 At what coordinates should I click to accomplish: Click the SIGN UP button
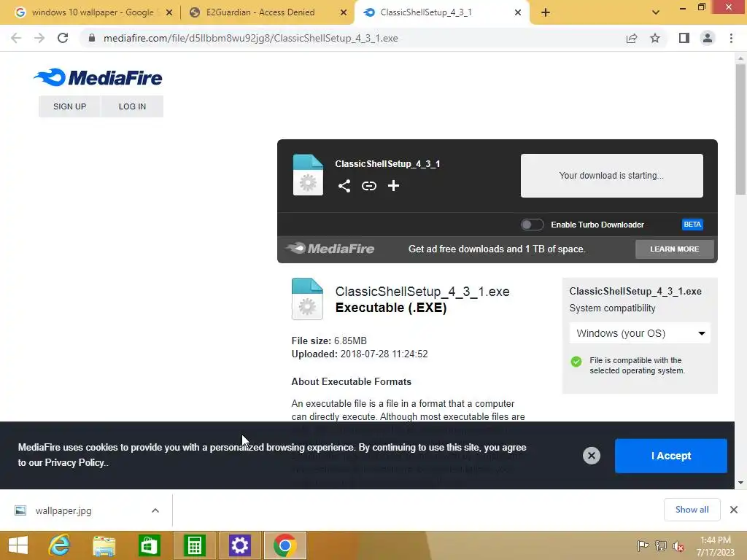(x=69, y=106)
